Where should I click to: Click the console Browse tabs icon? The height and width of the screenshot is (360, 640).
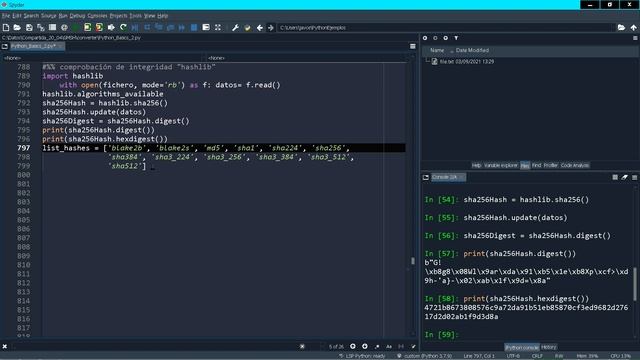pyautogui.click(x=426, y=177)
